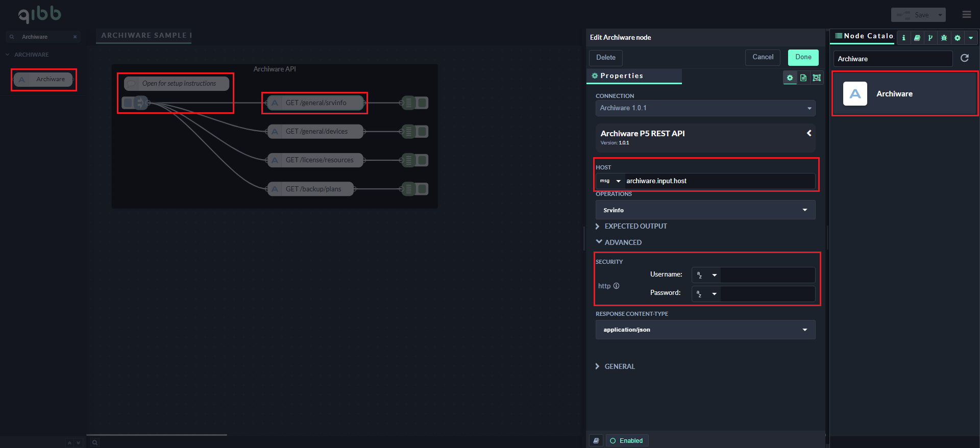Image resolution: width=980 pixels, height=448 pixels.
Task: Open the node description document icon
Action: tap(803, 78)
